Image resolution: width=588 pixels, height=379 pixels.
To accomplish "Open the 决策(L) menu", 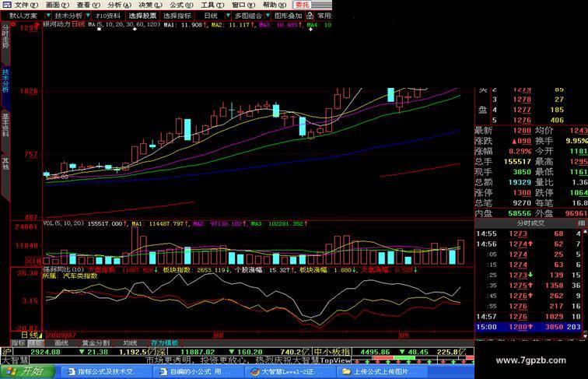I will point(150,5).
